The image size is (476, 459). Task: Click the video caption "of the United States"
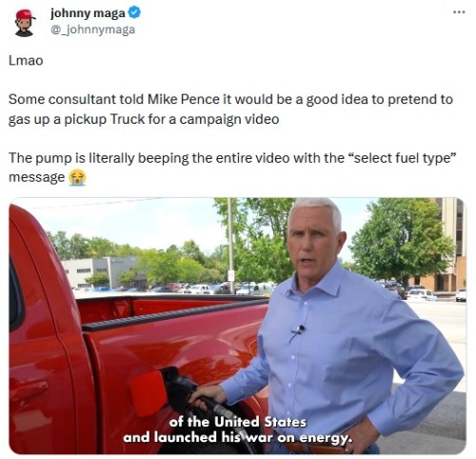(238, 422)
